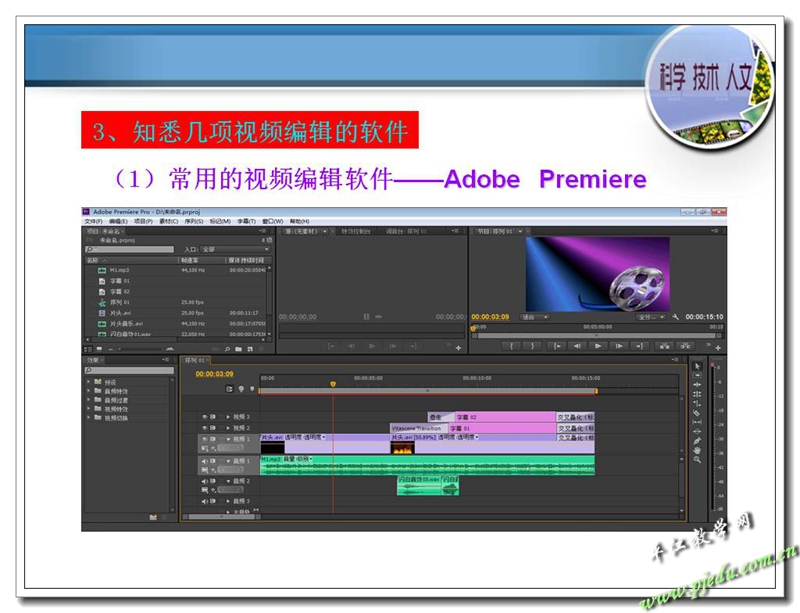800x613 pixels.
Task: Select the Zoom magnifier tool
Action: pos(697,459)
